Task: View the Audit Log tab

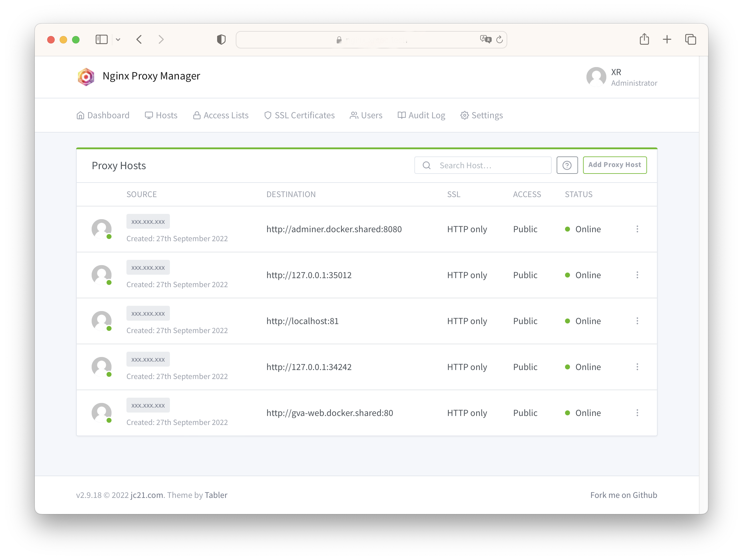Action: pyautogui.click(x=421, y=115)
